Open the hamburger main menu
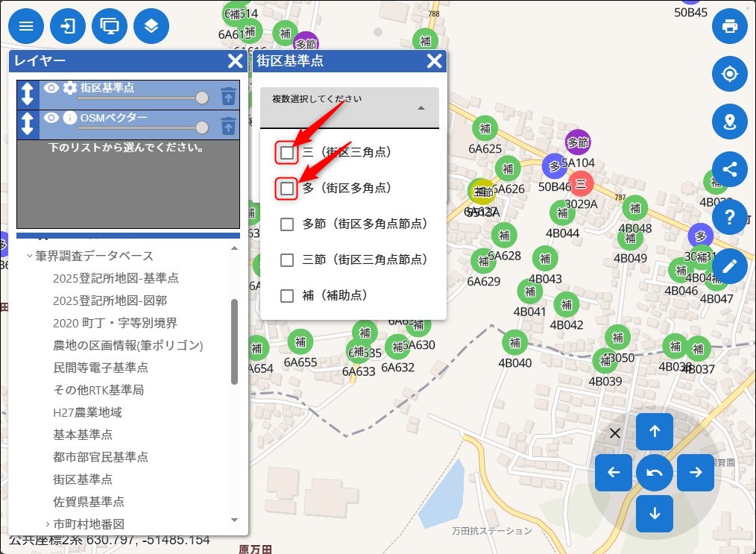 [x=26, y=27]
